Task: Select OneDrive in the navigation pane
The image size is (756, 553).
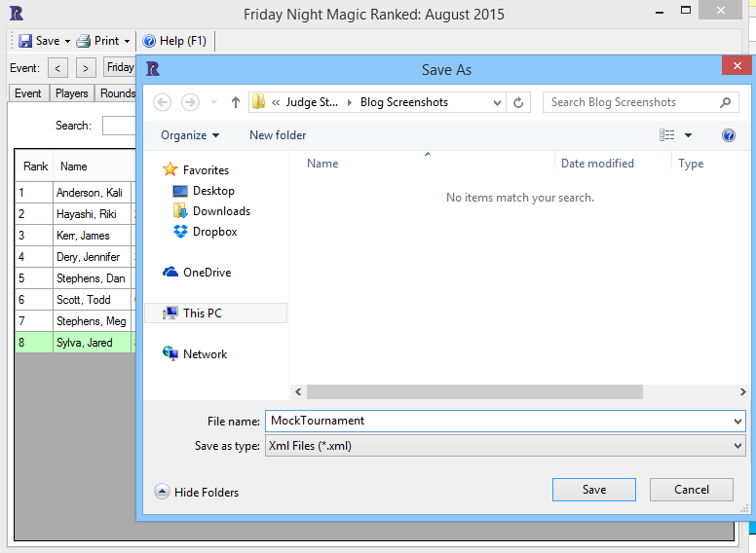Action: pyautogui.click(x=197, y=273)
